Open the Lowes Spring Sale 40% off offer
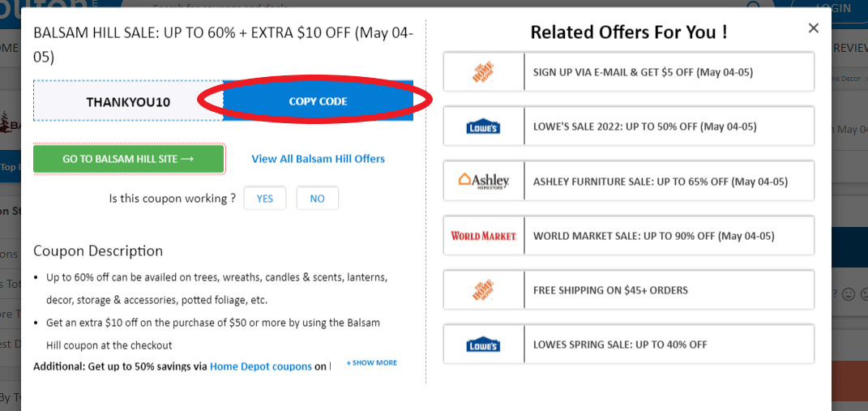This screenshot has height=411, width=868. pyautogui.click(x=620, y=345)
